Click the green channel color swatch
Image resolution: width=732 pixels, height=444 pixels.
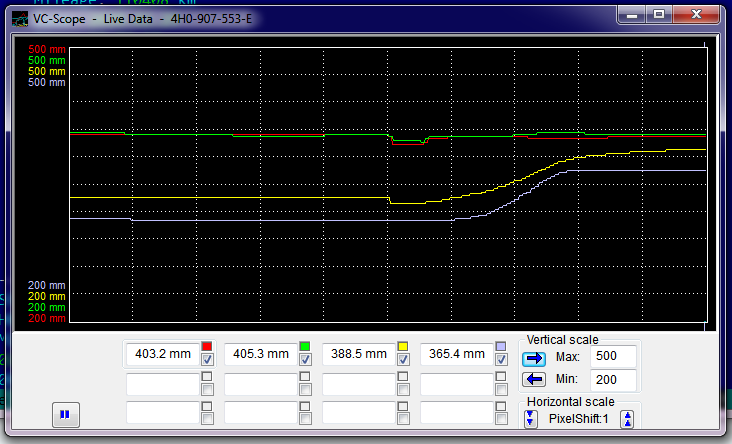[305, 346]
